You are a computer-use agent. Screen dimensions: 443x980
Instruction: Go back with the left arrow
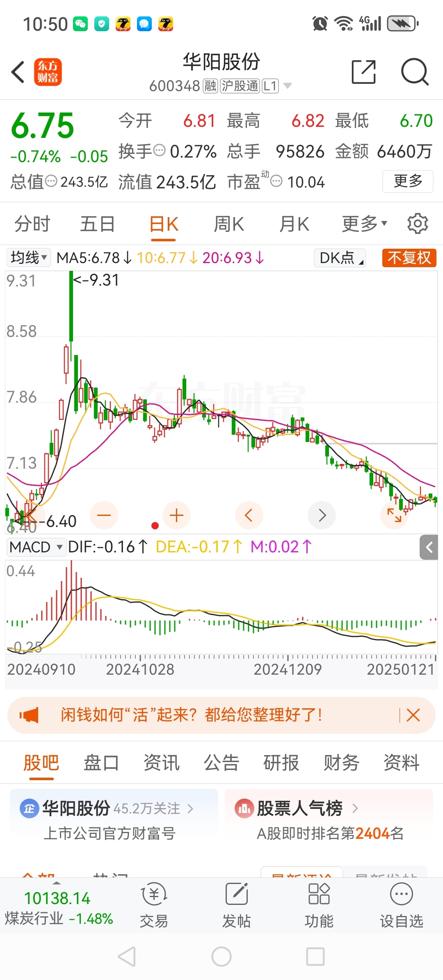18,72
